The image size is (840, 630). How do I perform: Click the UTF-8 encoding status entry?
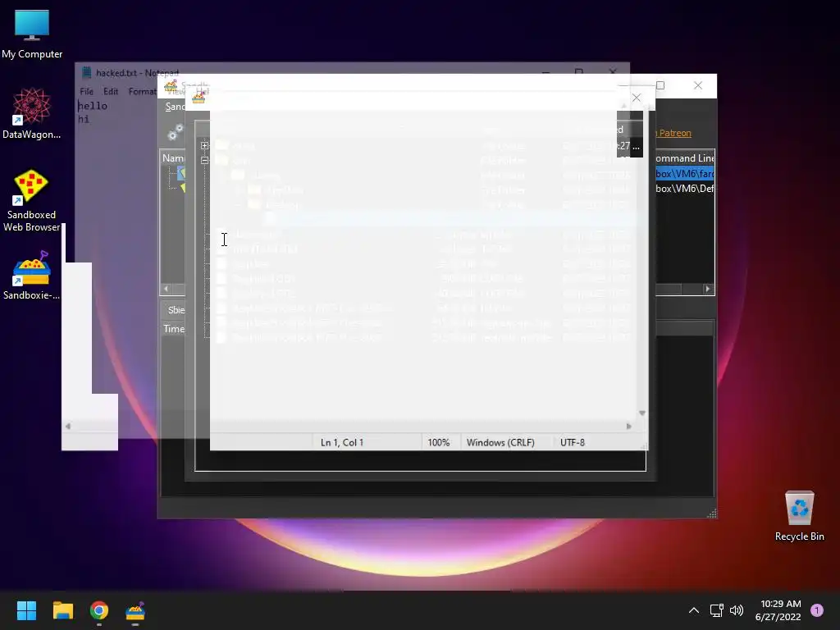coord(573,442)
